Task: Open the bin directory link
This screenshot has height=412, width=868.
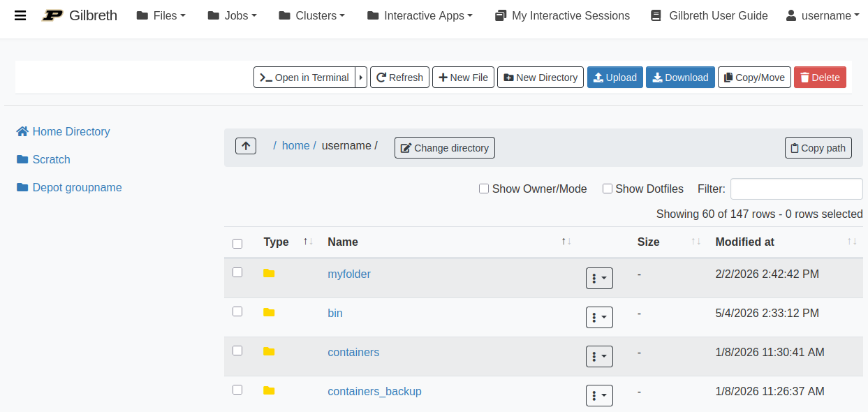Action: pyautogui.click(x=335, y=313)
